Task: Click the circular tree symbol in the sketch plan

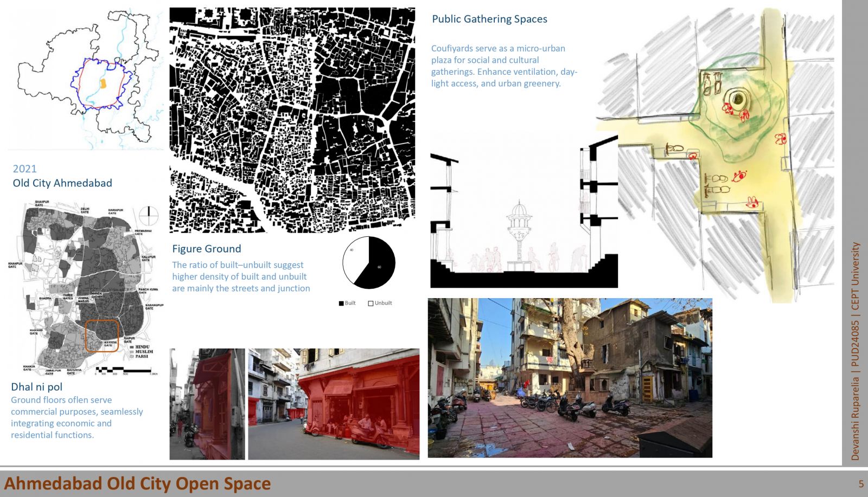Action: [x=737, y=99]
